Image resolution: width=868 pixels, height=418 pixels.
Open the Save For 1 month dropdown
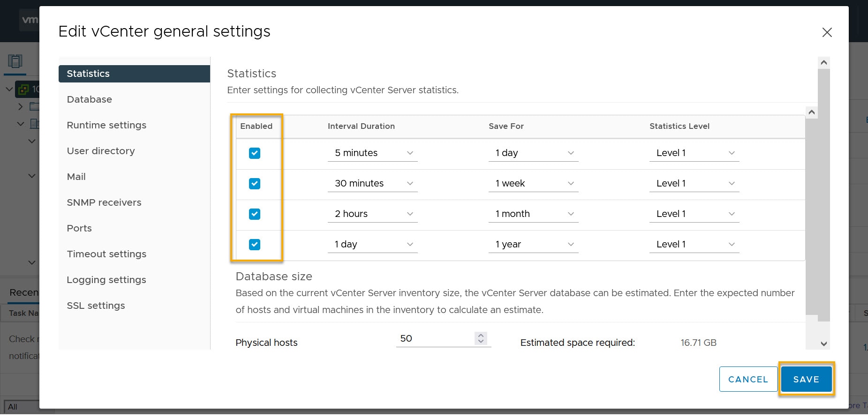pyautogui.click(x=533, y=214)
